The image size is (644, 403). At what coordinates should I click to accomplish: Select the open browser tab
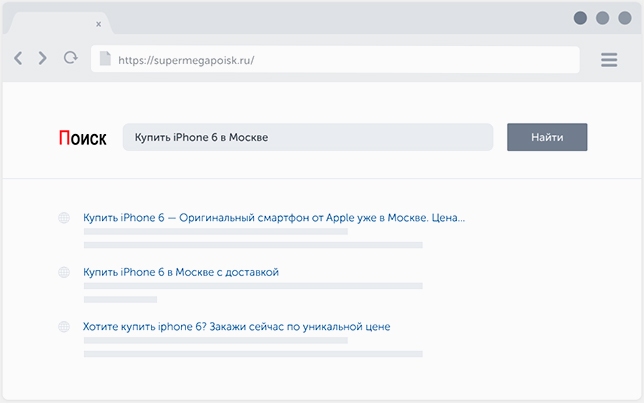click(60, 23)
